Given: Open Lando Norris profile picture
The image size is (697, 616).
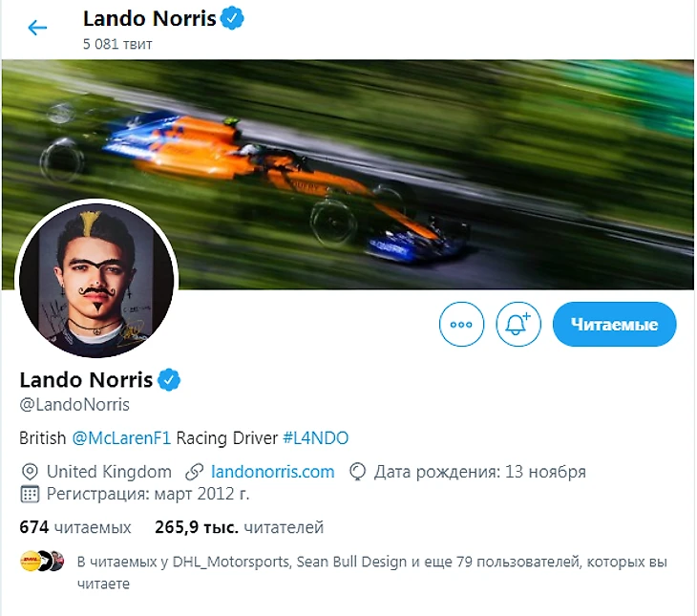Looking at the screenshot, I should pos(96,279).
